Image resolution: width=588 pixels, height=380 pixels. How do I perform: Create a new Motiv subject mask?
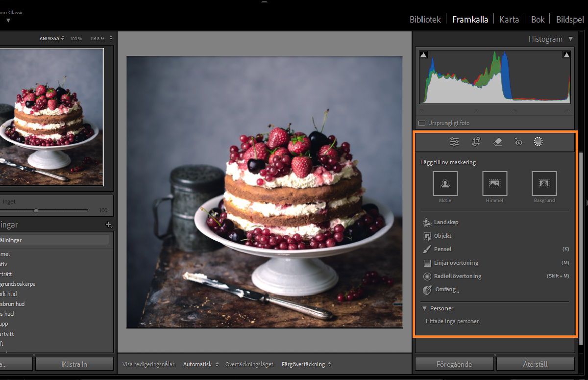pos(445,184)
